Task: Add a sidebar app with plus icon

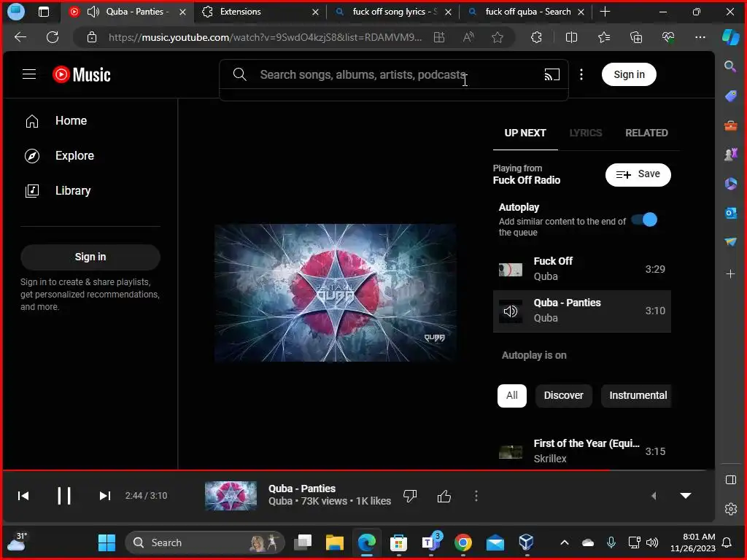Action: (730, 274)
